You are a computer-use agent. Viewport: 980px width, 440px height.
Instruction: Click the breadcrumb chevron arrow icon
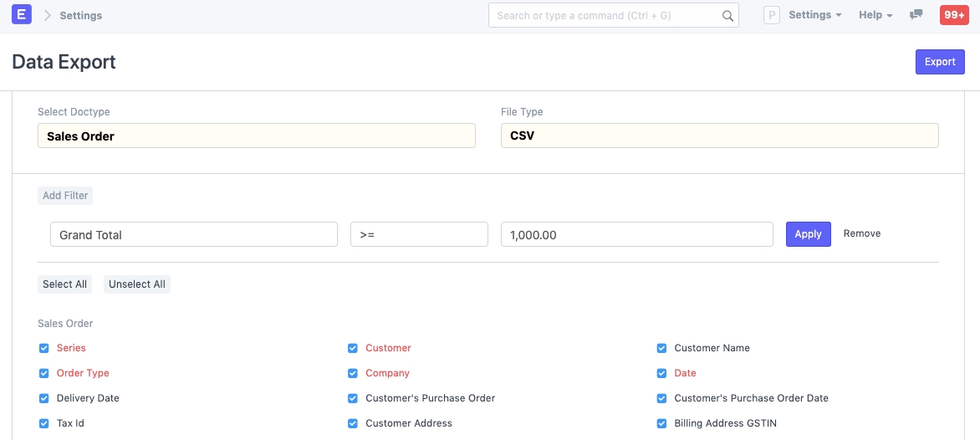(48, 15)
